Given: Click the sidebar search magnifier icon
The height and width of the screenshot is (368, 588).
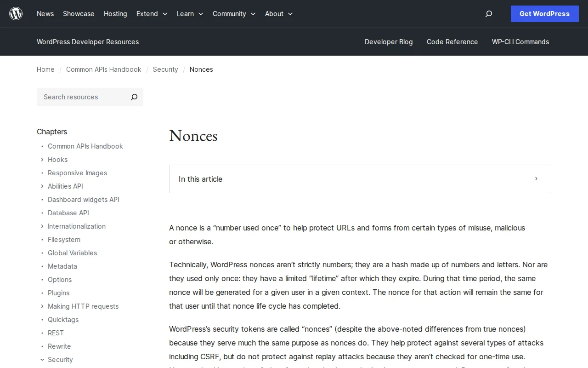Looking at the screenshot, I should coord(134,97).
